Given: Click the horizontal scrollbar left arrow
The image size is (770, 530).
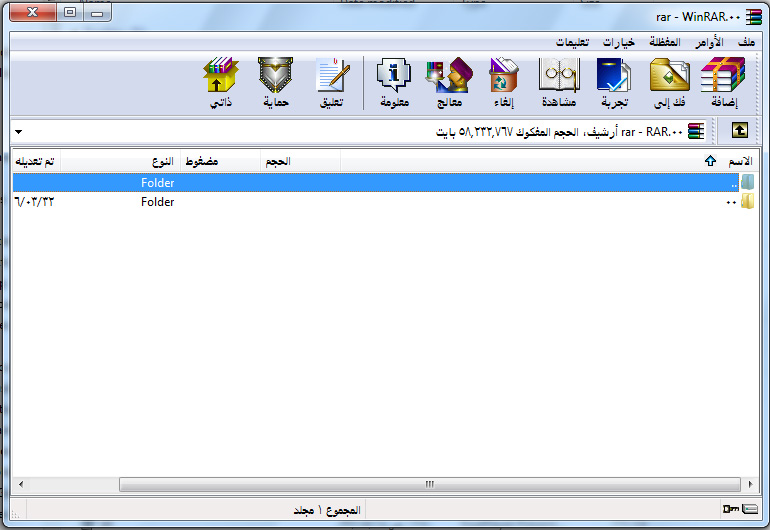Looking at the screenshot, I should [21, 484].
